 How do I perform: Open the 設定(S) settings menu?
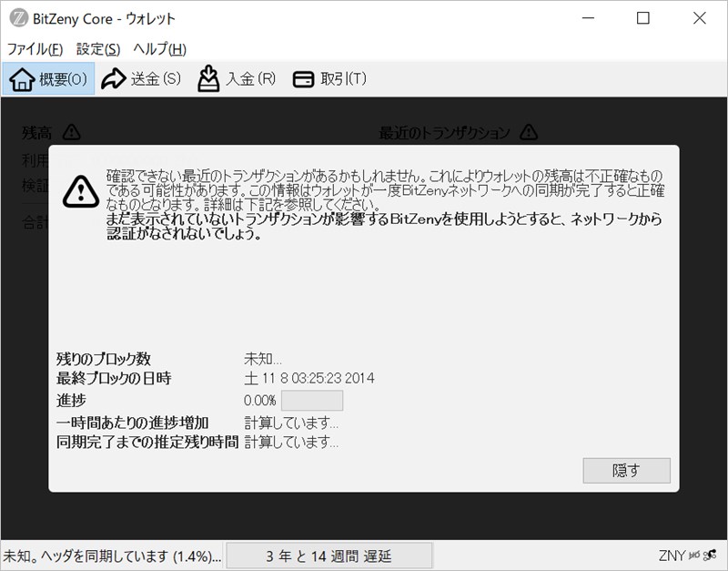click(x=98, y=49)
